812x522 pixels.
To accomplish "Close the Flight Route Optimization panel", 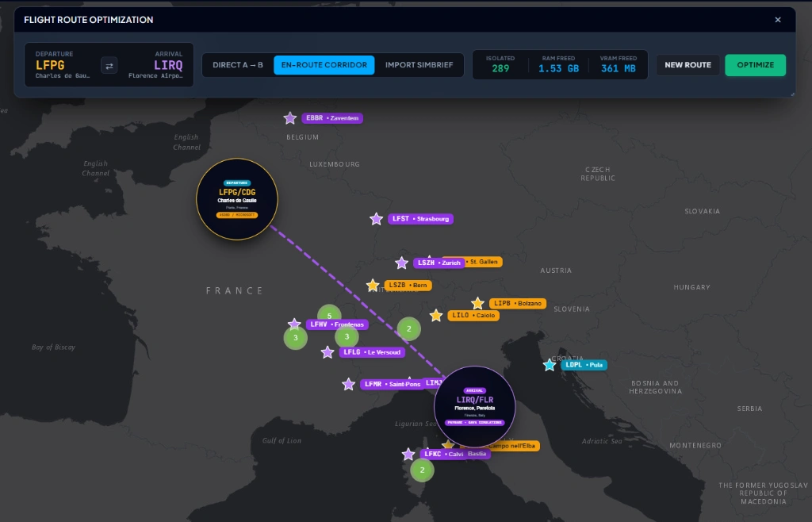I will 778,20.
